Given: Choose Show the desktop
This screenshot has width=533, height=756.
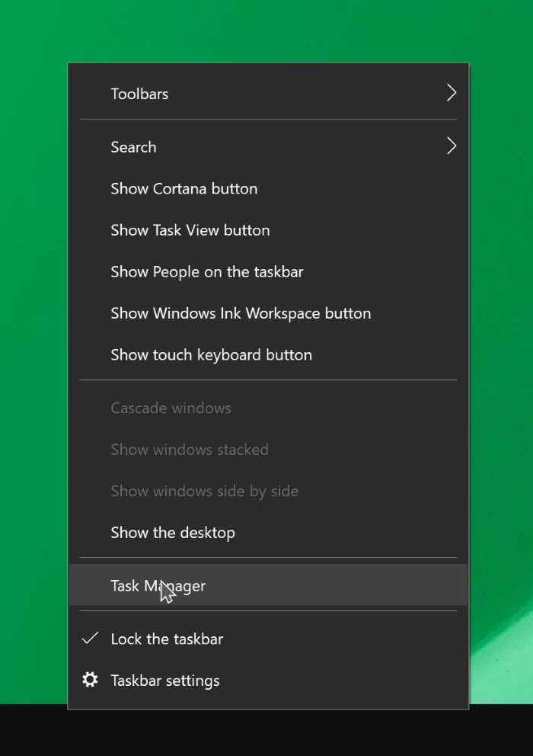Looking at the screenshot, I should [268, 532].
